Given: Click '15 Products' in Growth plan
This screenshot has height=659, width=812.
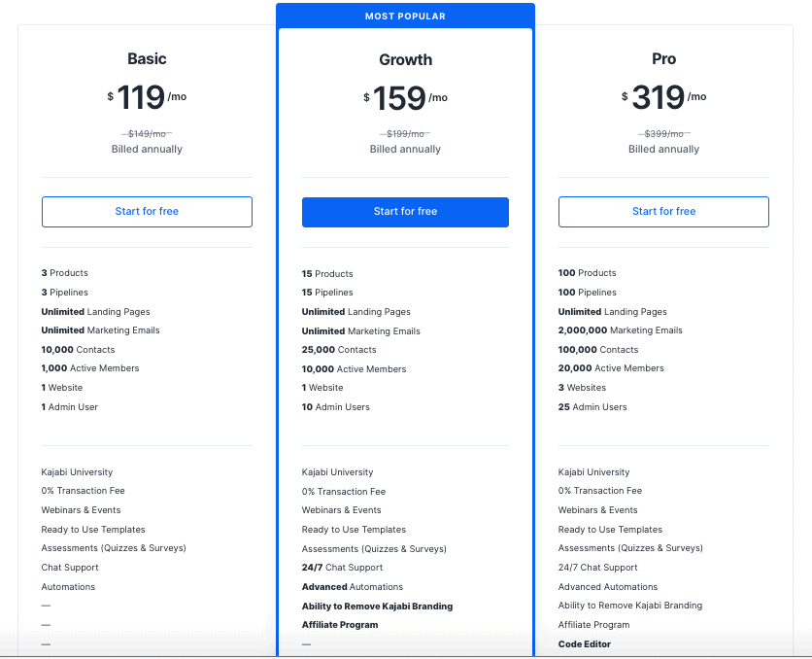Looking at the screenshot, I should tap(327, 274).
